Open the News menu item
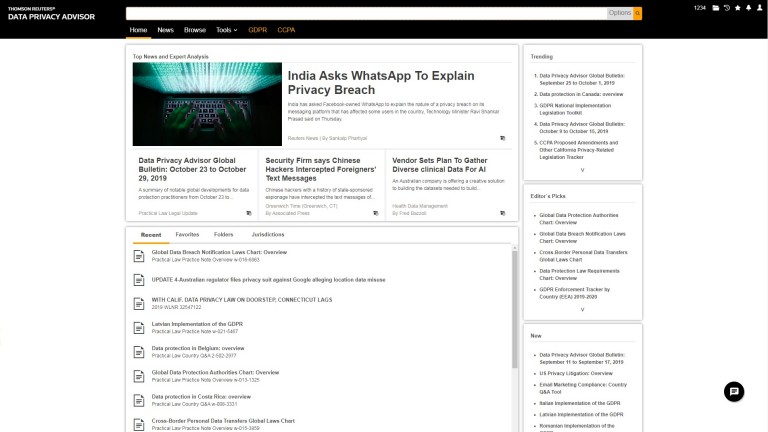The image size is (768, 432). 166,30
